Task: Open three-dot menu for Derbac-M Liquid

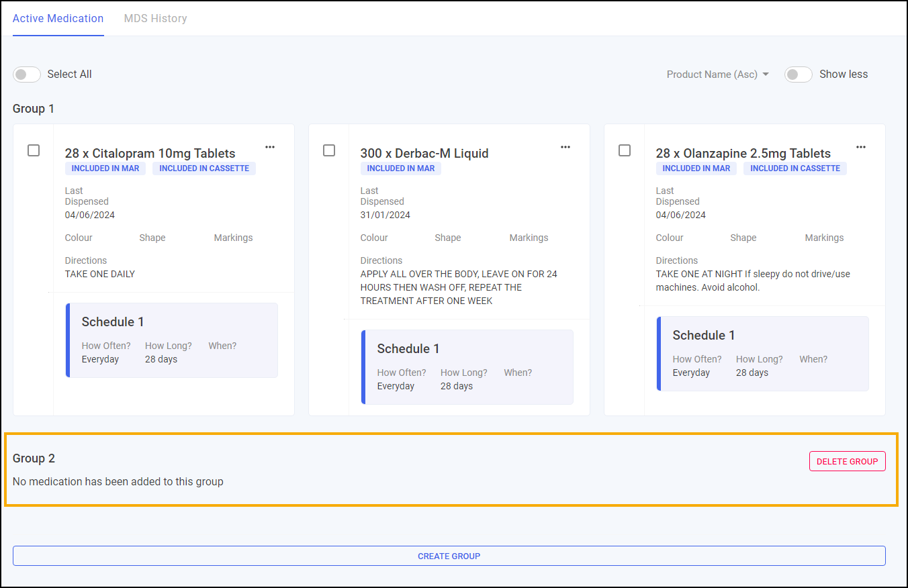Action: point(565,147)
